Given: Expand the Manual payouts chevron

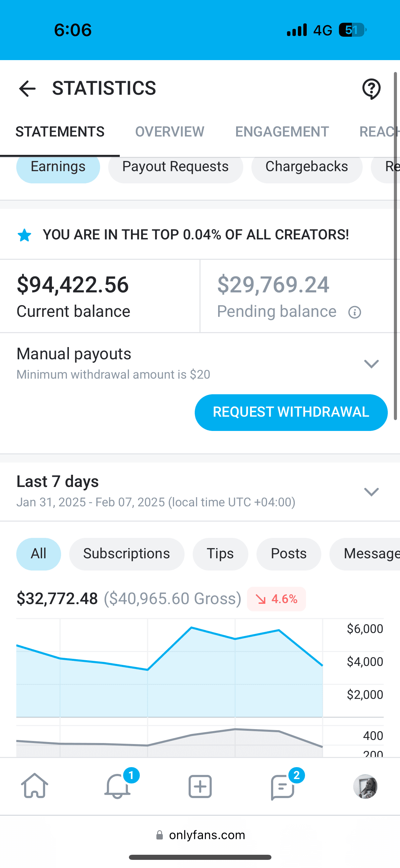Looking at the screenshot, I should [371, 364].
